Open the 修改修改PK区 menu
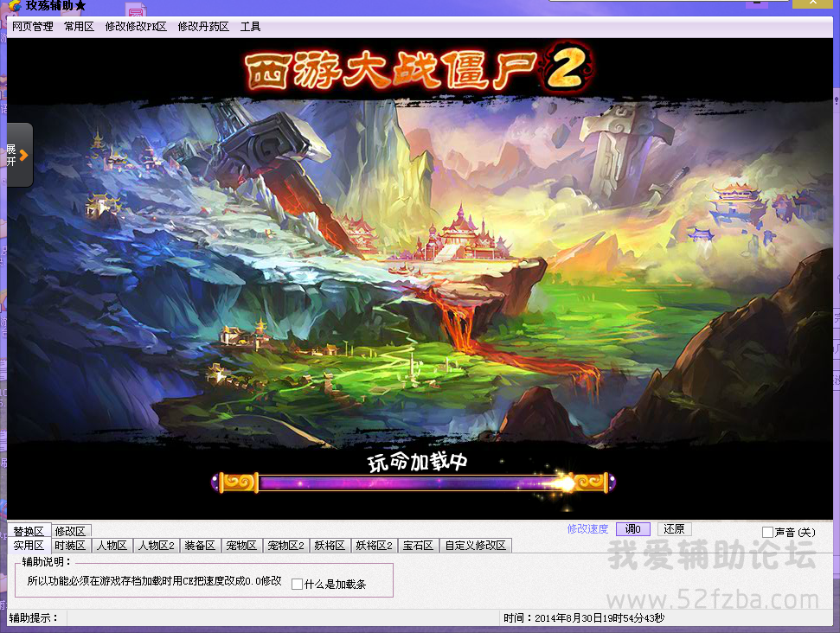840x633 pixels. 136,26
